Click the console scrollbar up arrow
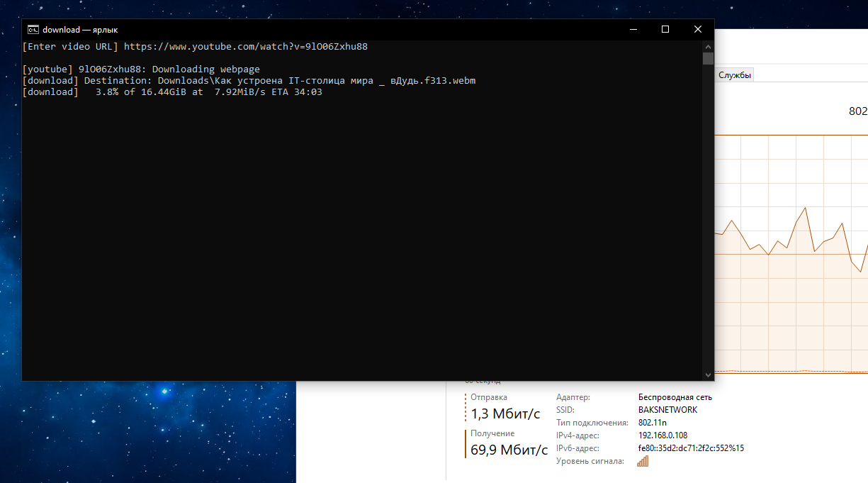Screen dimensions: 868x483 (708, 46)
